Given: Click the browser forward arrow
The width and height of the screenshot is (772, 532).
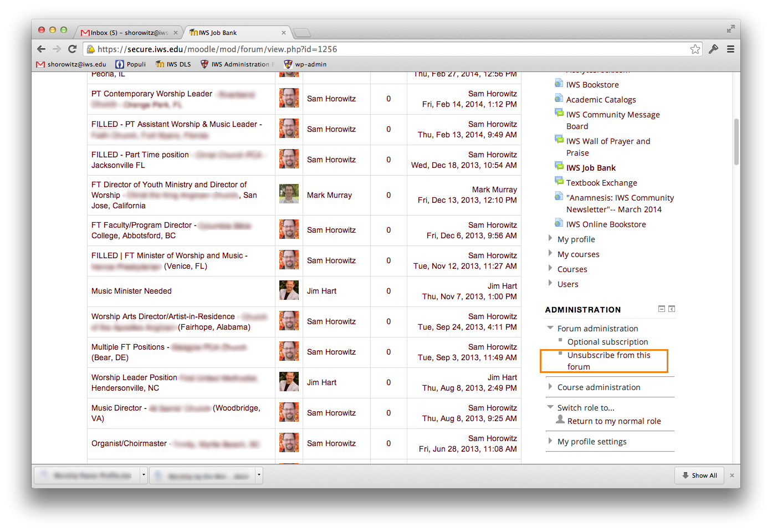Looking at the screenshot, I should pyautogui.click(x=56, y=49).
